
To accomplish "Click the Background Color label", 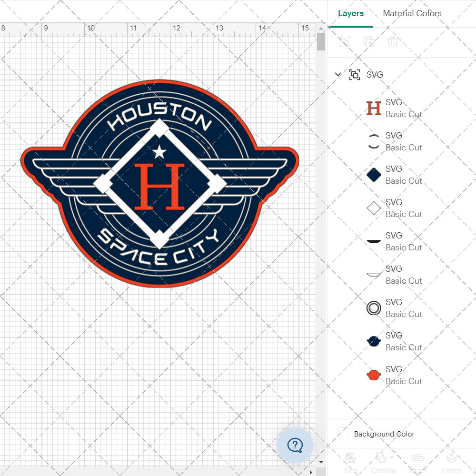I will (384, 434).
